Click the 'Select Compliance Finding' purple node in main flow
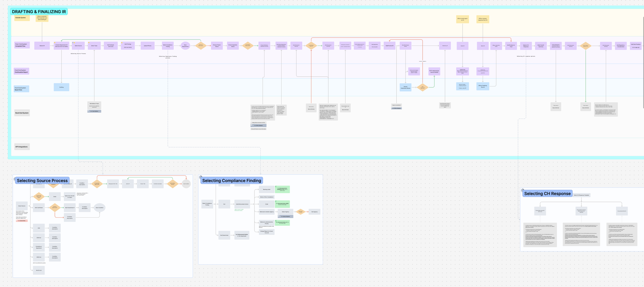Screen dimensions: 644x287 click(168, 46)
